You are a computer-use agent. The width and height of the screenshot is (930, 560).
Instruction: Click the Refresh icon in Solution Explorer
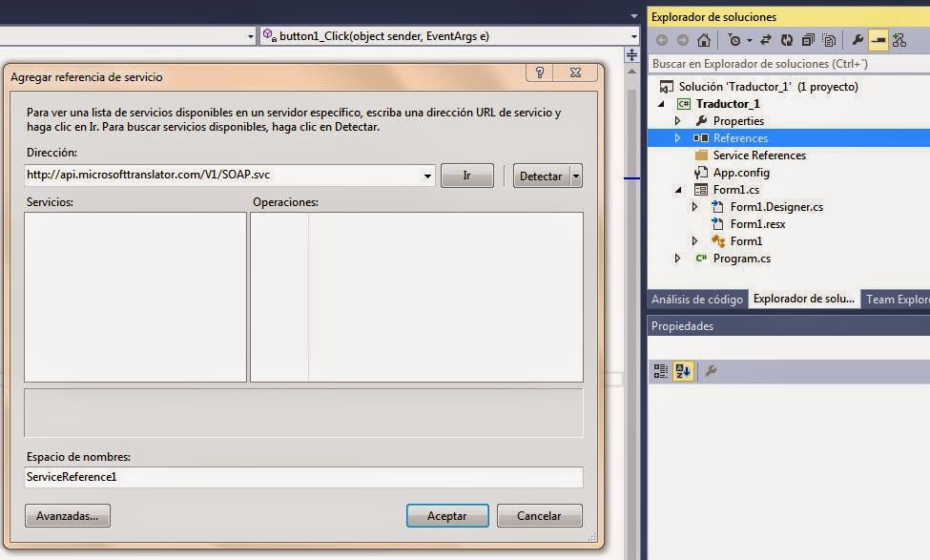(x=788, y=40)
